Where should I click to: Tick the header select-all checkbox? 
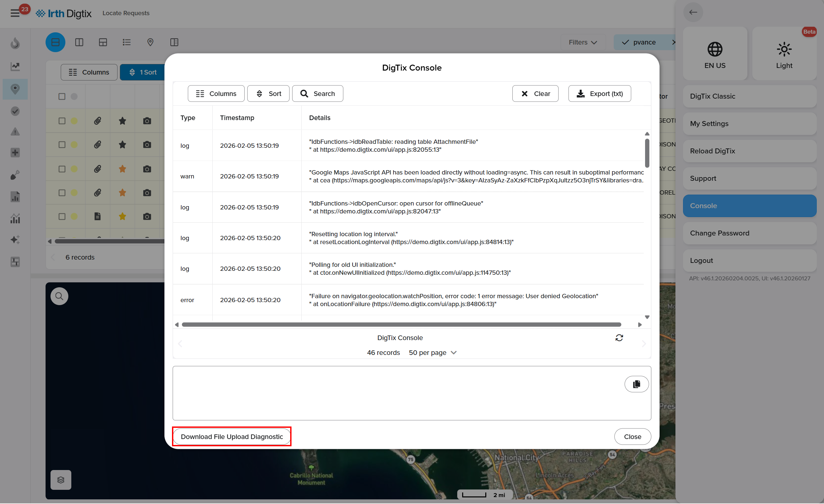[x=62, y=96]
